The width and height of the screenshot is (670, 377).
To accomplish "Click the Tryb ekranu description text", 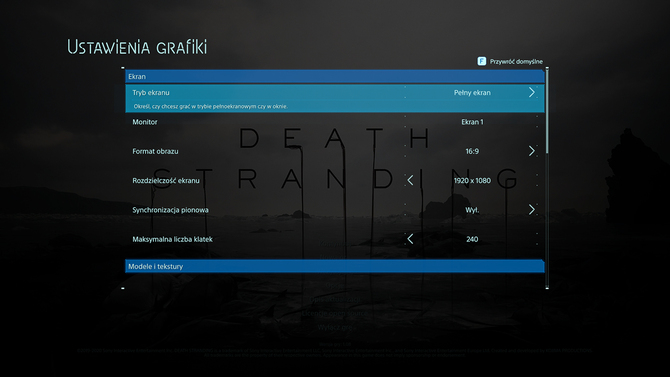I will tap(211, 106).
